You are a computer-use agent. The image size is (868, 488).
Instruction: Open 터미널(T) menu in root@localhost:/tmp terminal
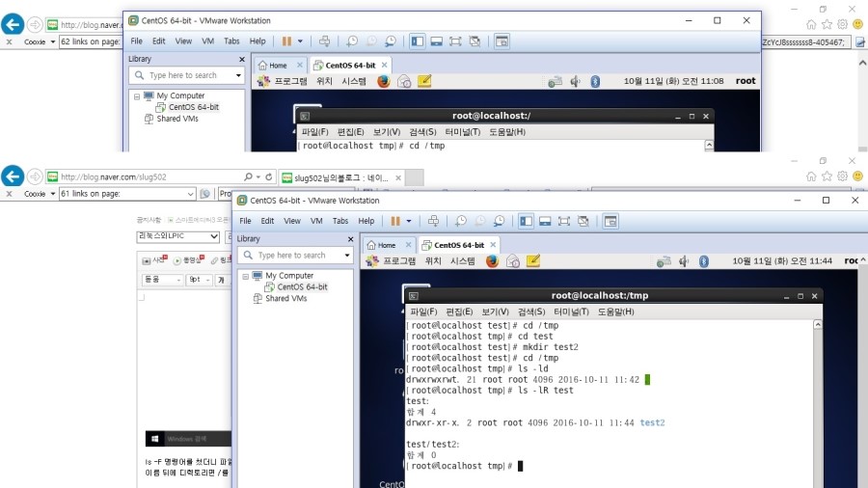point(571,312)
